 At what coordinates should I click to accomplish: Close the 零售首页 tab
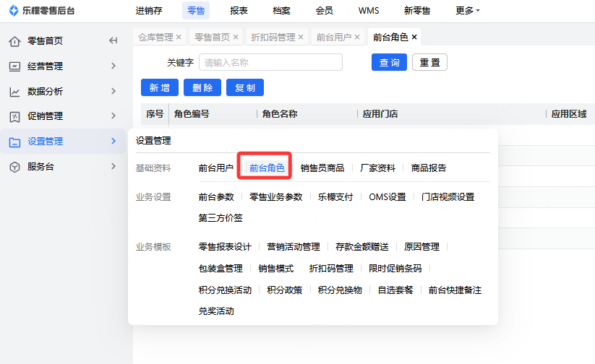235,37
